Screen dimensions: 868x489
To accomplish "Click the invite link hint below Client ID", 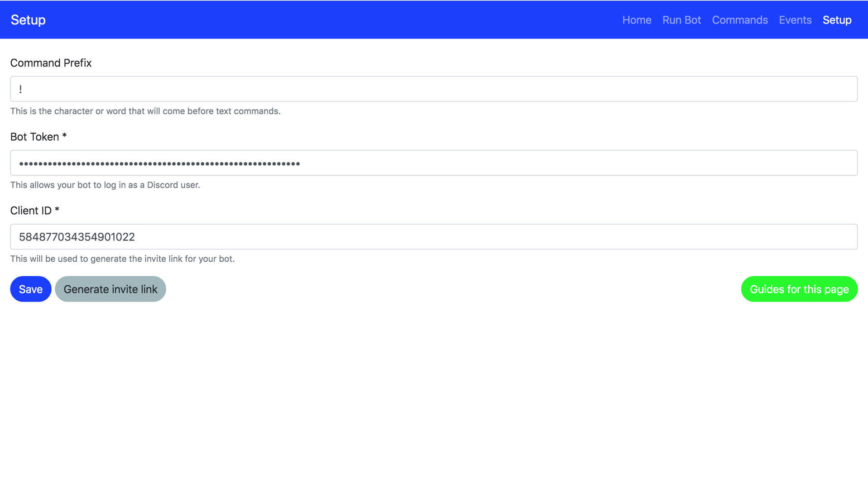I will pyautogui.click(x=122, y=259).
